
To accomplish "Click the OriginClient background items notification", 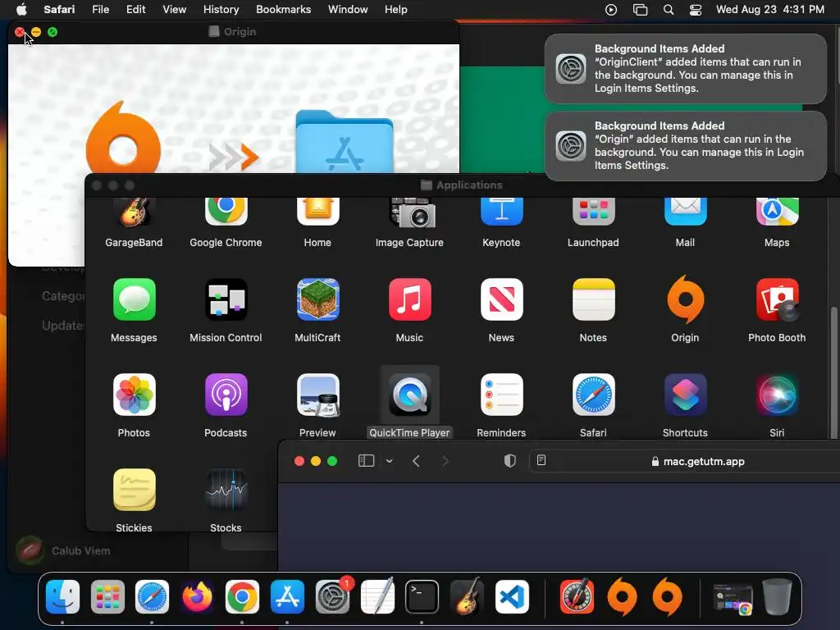I will [x=685, y=69].
